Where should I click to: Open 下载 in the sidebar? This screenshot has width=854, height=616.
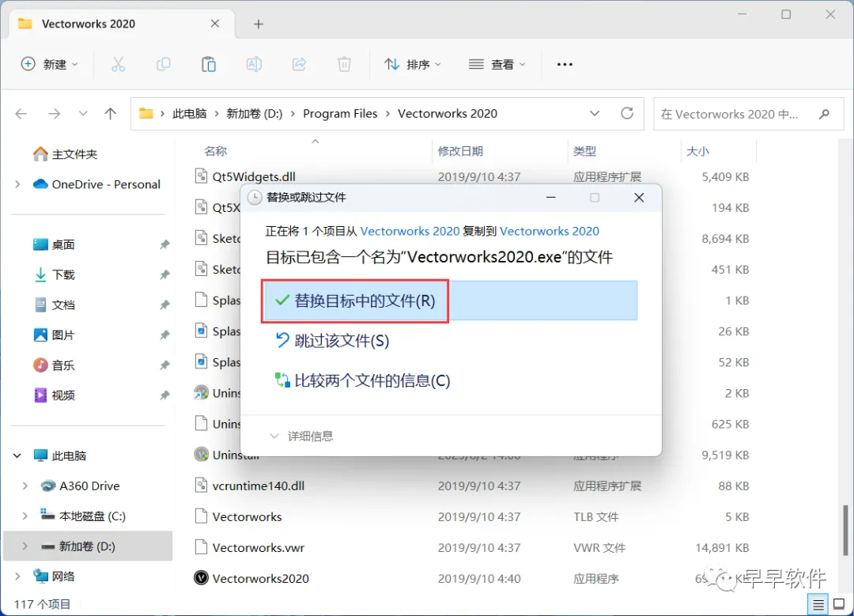pyautogui.click(x=55, y=274)
